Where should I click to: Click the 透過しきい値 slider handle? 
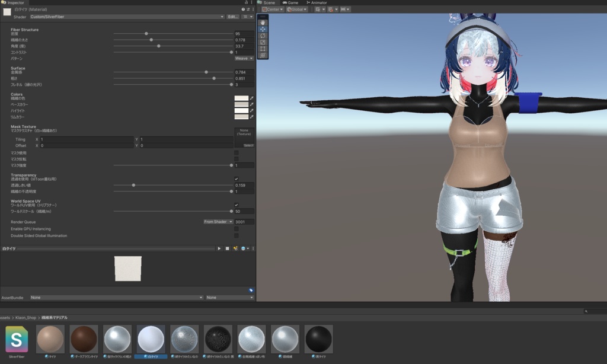[133, 185]
